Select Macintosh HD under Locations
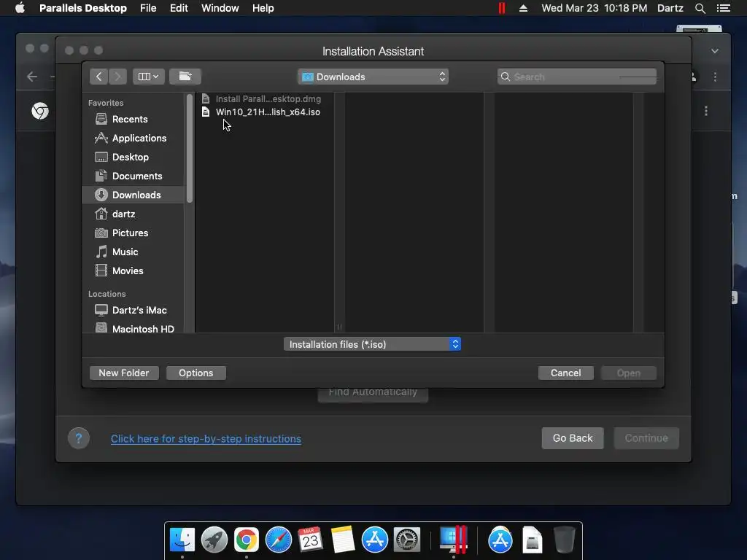Viewport: 747px width, 560px height. coord(133,329)
